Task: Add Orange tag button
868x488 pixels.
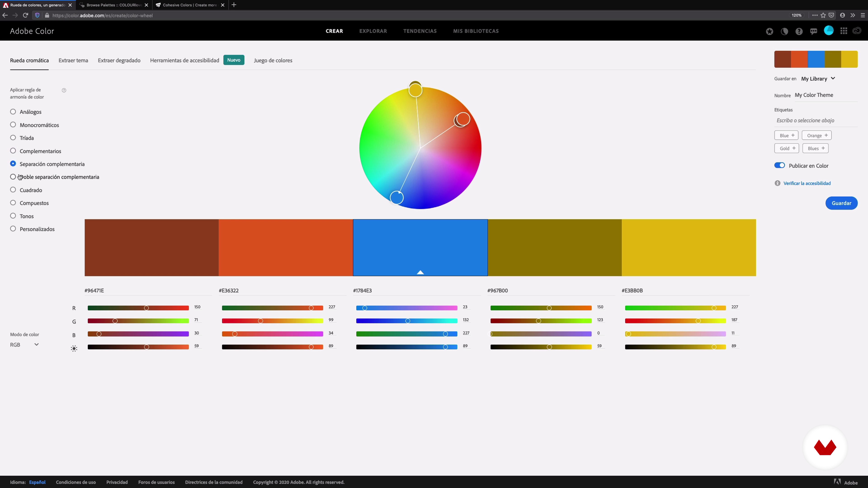Action: point(817,135)
